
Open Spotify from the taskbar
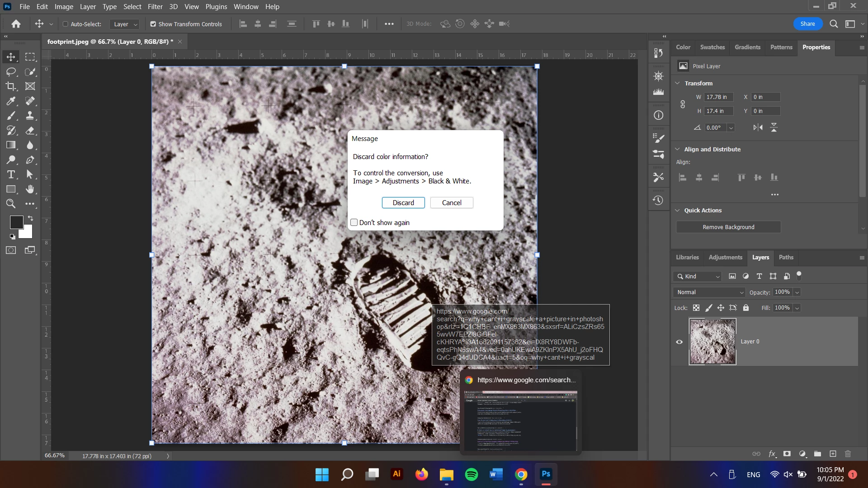click(x=471, y=474)
